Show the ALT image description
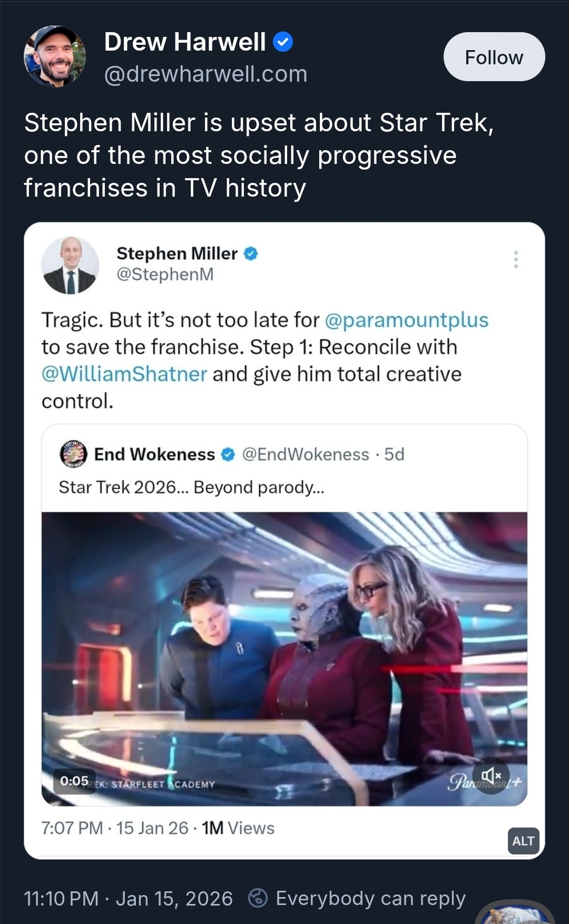The image size is (569, 924). coord(523,841)
